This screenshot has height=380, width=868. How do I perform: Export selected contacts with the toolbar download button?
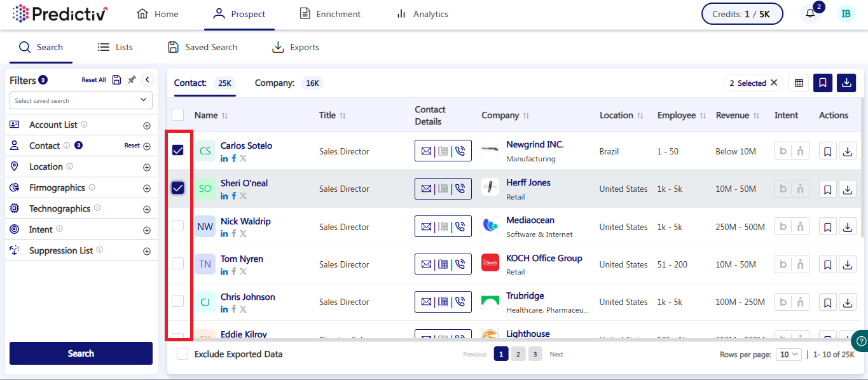846,83
